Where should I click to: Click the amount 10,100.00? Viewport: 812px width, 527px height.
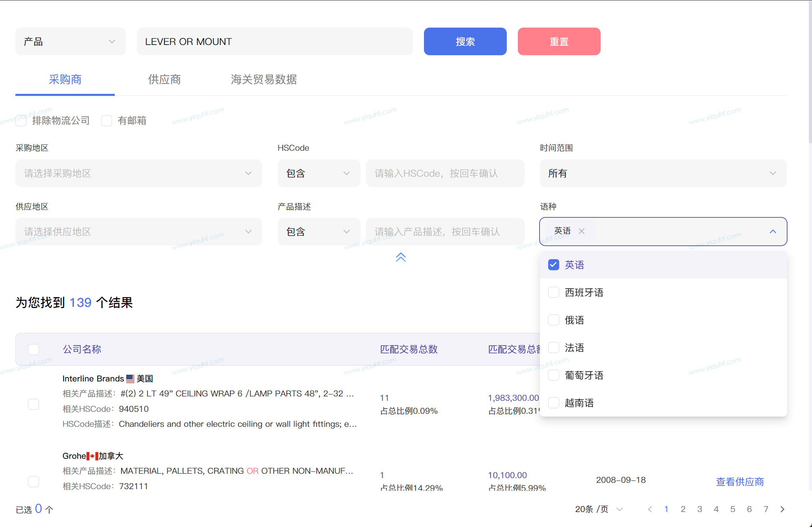(x=508, y=475)
